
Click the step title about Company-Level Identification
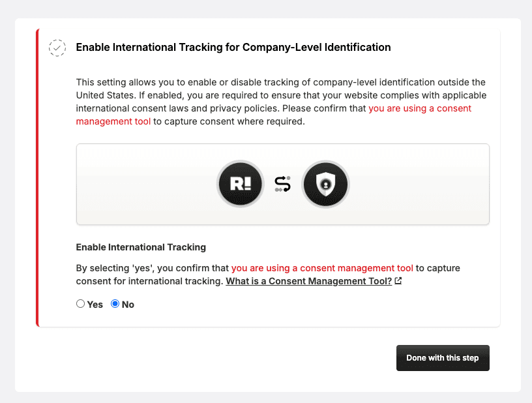[233, 47]
